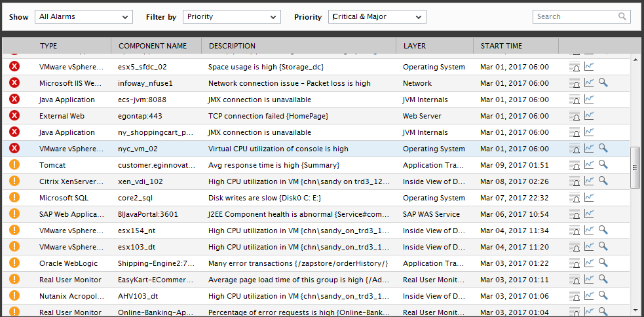This screenshot has height=317, width=644.
Task: View graph icon for egontap:443 alarm
Action: (589, 115)
